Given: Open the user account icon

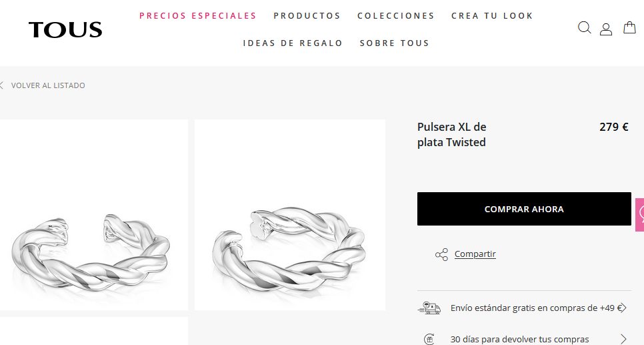Looking at the screenshot, I should coord(606,29).
